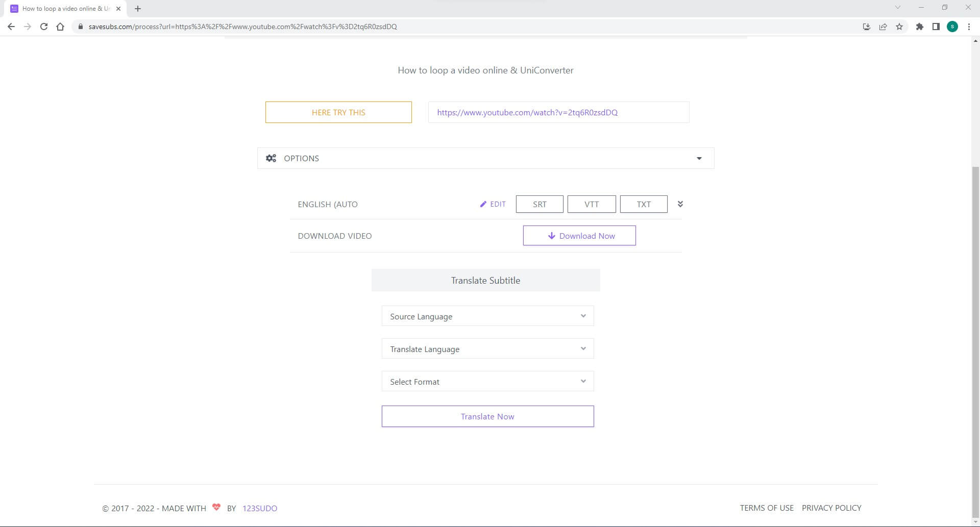Download subtitles as SRT
This screenshot has width=980, height=527.
tap(540, 204)
